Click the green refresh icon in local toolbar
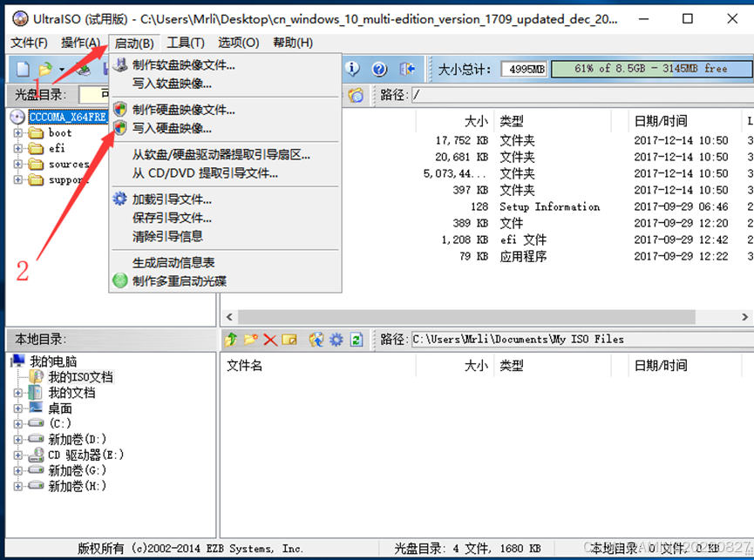754x560 pixels. coord(357,340)
